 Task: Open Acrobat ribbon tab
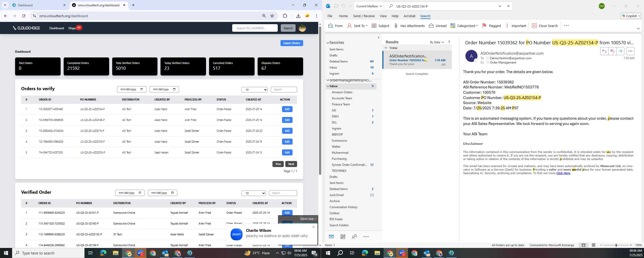click(x=409, y=16)
